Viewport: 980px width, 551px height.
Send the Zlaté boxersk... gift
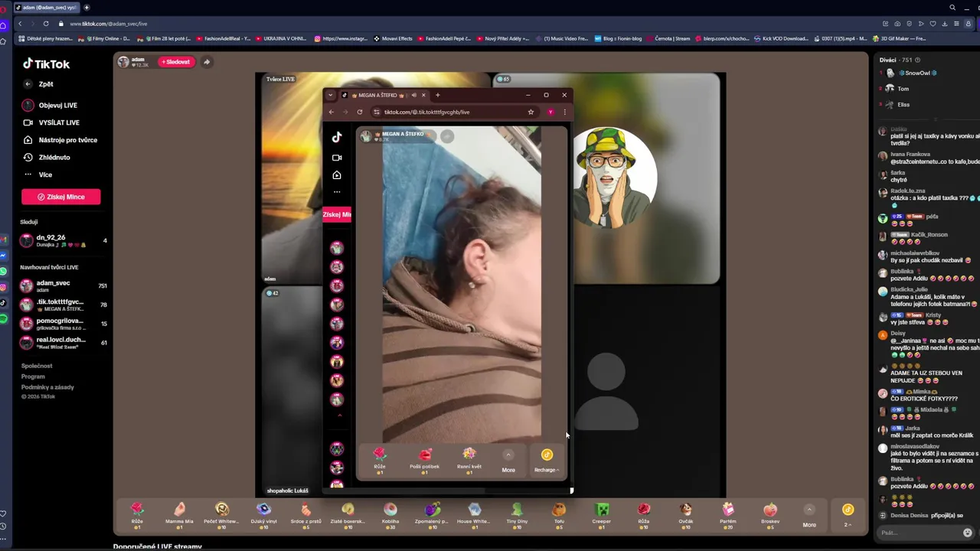[x=348, y=515]
